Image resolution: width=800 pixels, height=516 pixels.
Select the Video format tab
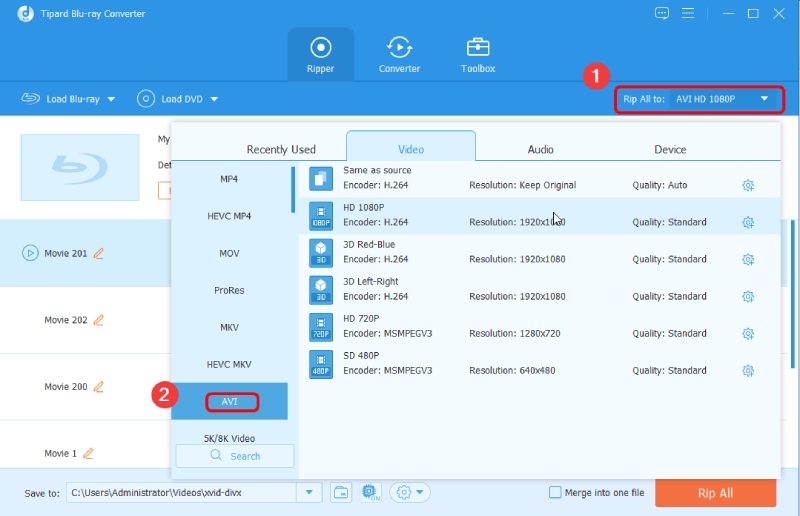pyautogui.click(x=411, y=148)
